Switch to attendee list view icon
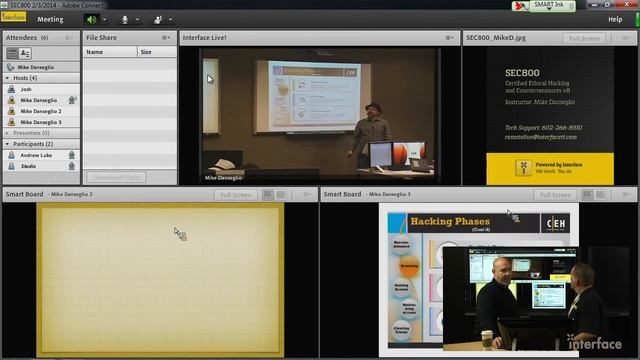This screenshot has width=640, height=360. (x=12, y=53)
